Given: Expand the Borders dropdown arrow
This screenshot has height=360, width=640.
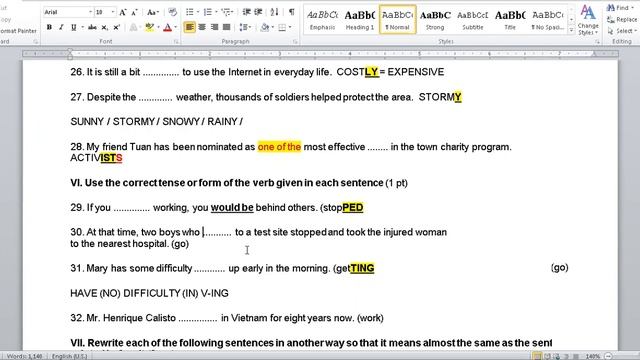Looking at the screenshot, I should (290, 27).
